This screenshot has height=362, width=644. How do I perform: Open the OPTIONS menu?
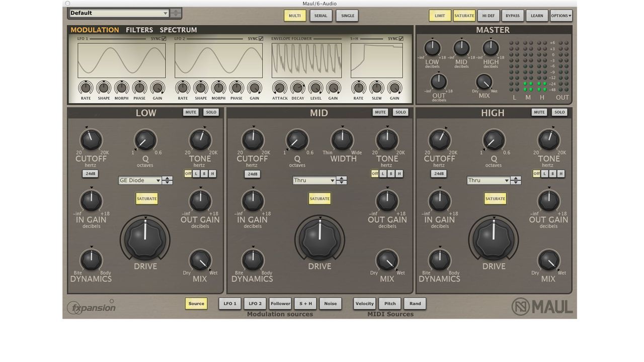(561, 16)
